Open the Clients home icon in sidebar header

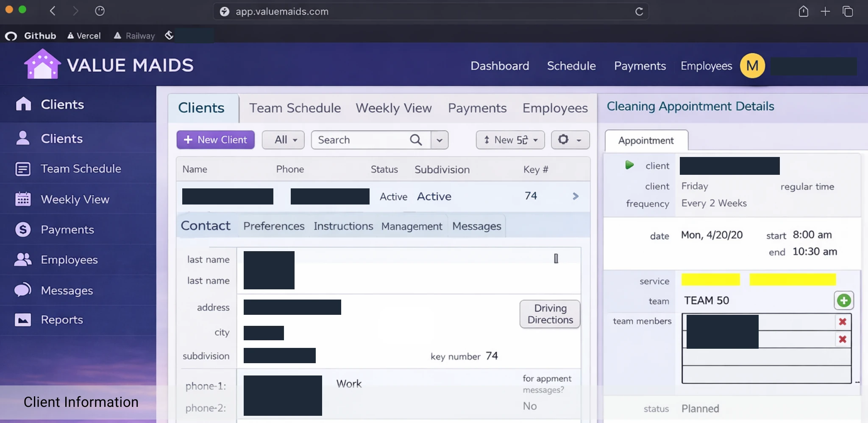[23, 104]
